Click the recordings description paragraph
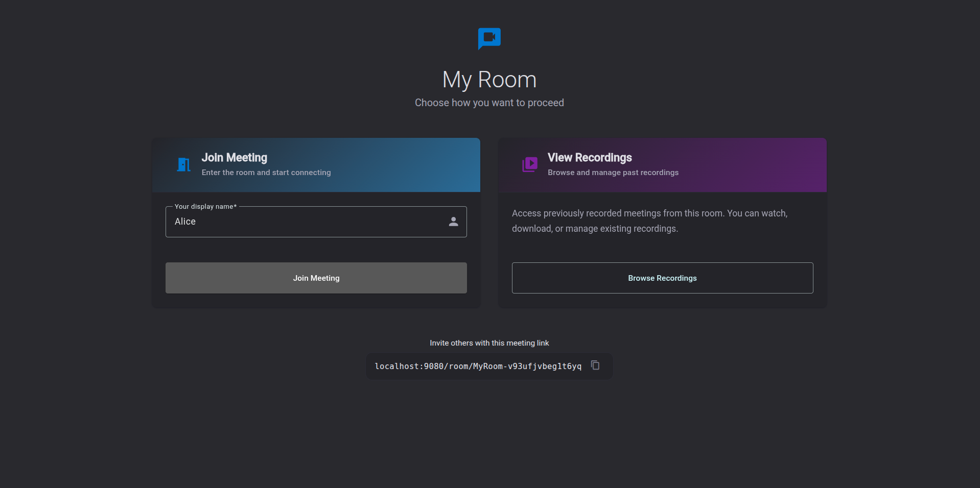980x488 pixels. [649, 221]
